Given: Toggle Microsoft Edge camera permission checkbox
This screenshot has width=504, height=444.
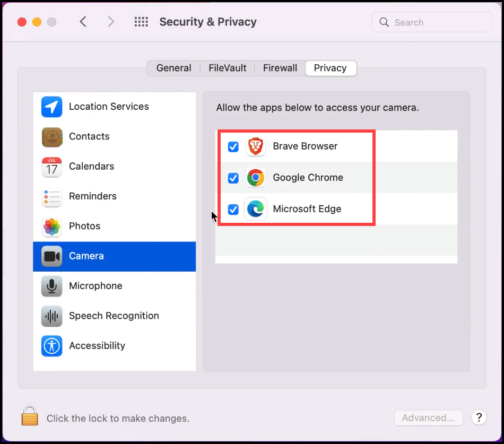Looking at the screenshot, I should coord(233,209).
